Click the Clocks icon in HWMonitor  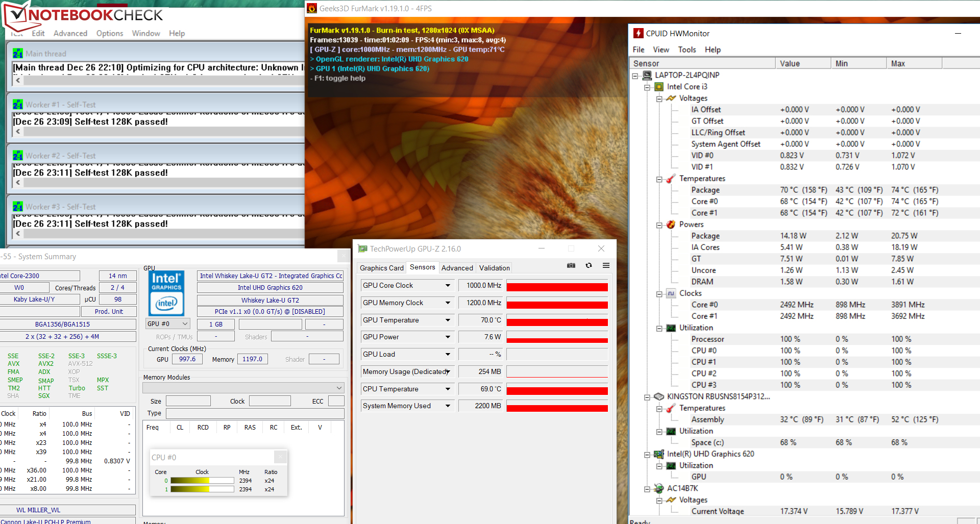(671, 293)
